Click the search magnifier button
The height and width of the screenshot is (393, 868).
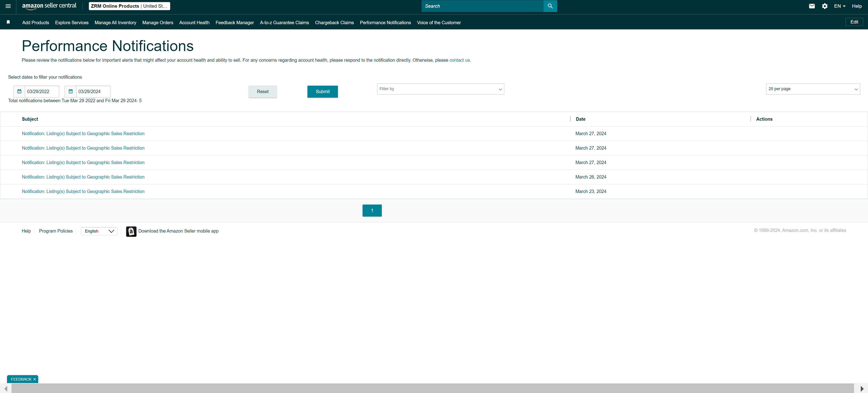pyautogui.click(x=550, y=6)
